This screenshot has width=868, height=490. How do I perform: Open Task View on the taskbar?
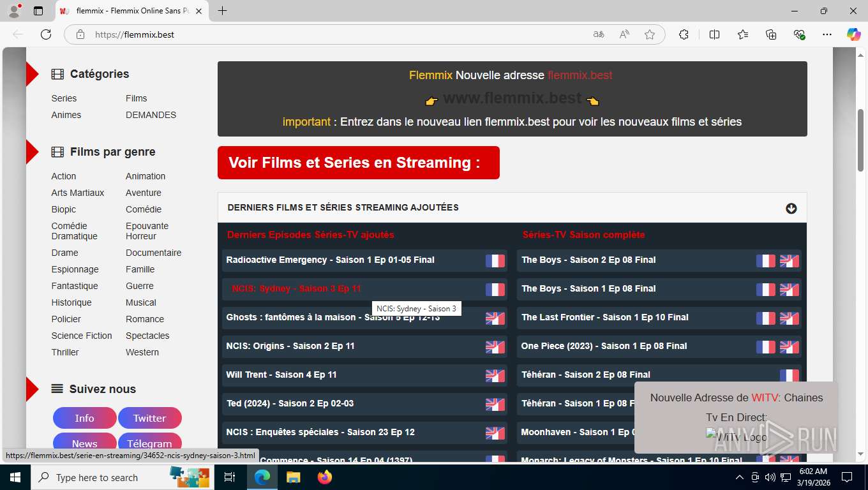point(230,477)
